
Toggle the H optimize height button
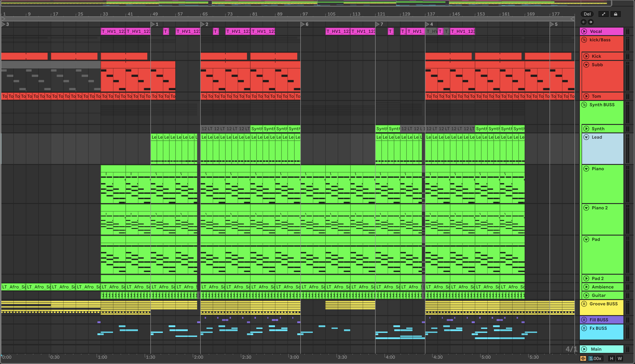point(611,358)
